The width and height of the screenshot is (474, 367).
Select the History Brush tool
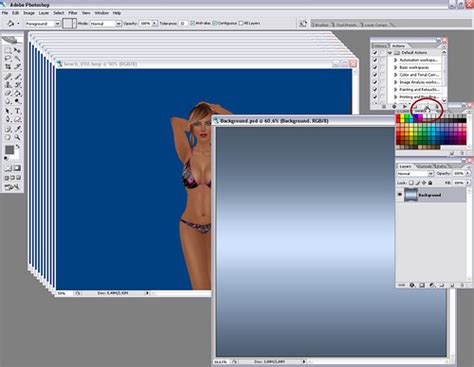click(17, 85)
